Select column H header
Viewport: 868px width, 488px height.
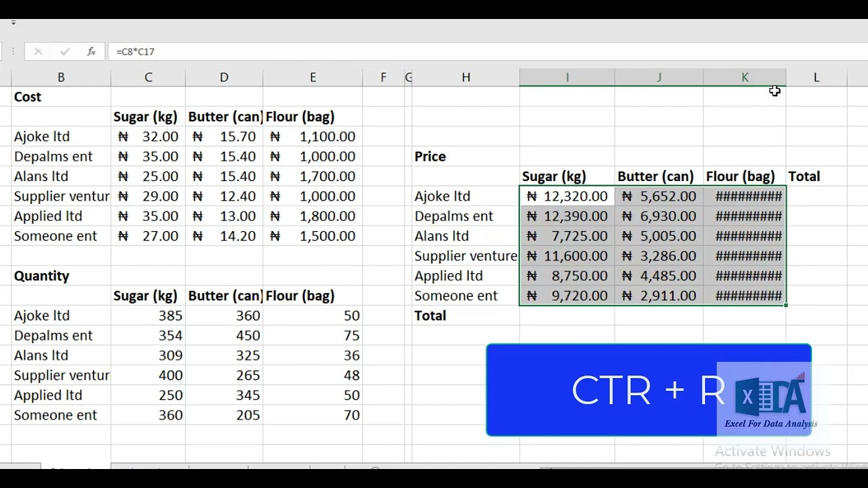466,77
